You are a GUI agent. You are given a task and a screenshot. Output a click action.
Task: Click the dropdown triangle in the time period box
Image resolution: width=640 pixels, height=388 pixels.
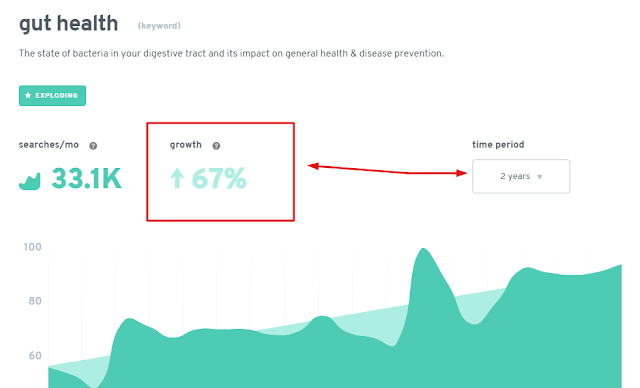click(540, 177)
